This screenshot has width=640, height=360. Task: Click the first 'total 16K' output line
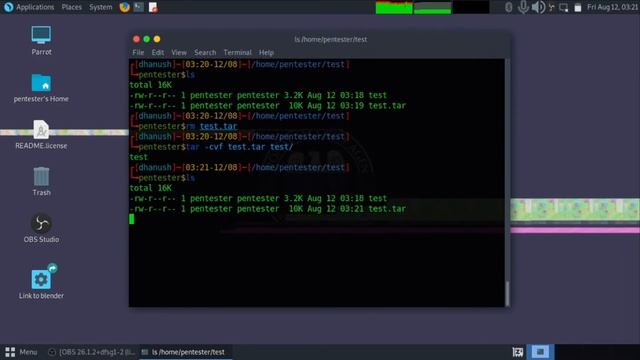[151, 85]
